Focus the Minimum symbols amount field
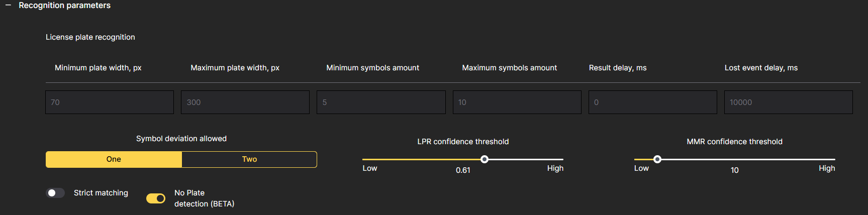Viewport: 868px width, 215px height. click(381, 102)
